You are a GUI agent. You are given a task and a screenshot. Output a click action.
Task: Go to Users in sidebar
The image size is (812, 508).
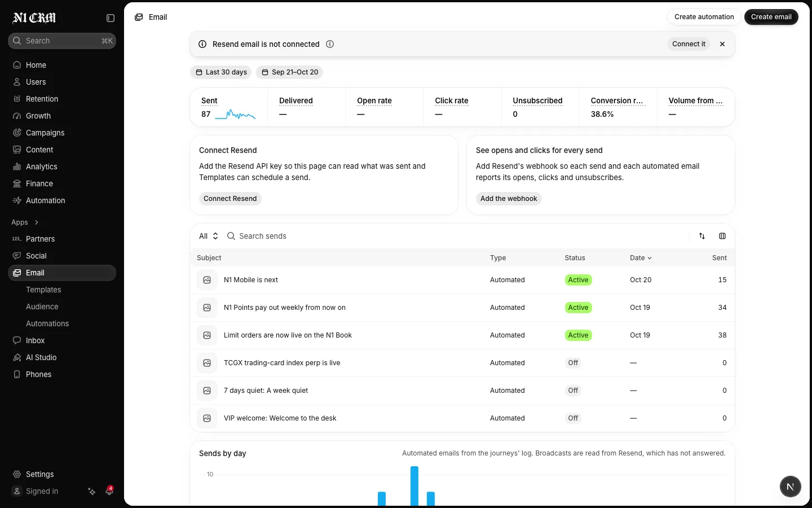pyautogui.click(x=62, y=82)
